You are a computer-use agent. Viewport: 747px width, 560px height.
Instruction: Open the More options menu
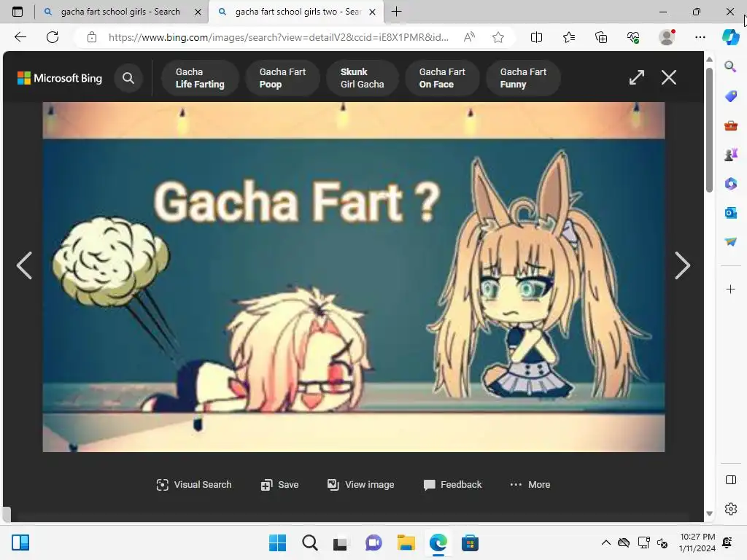click(x=530, y=485)
